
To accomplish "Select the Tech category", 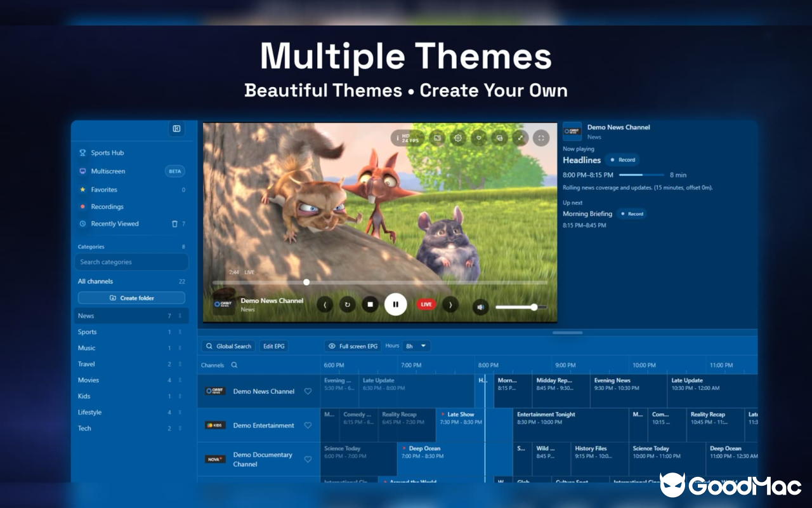I will (x=131, y=429).
